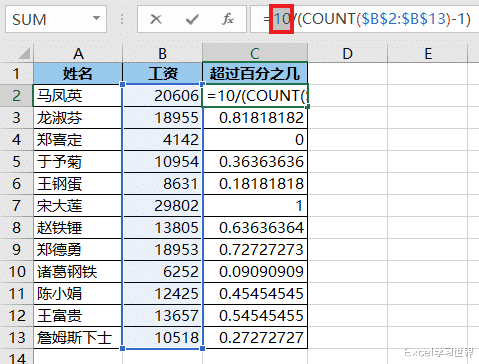This screenshot has height=364, width=479.
Task: Click salary cell 18953
Action: coord(162,250)
